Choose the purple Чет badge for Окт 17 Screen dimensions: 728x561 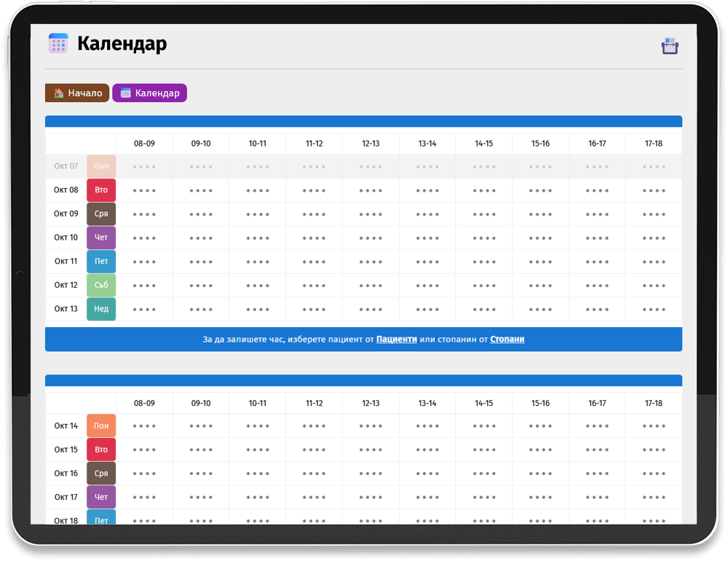point(101,497)
